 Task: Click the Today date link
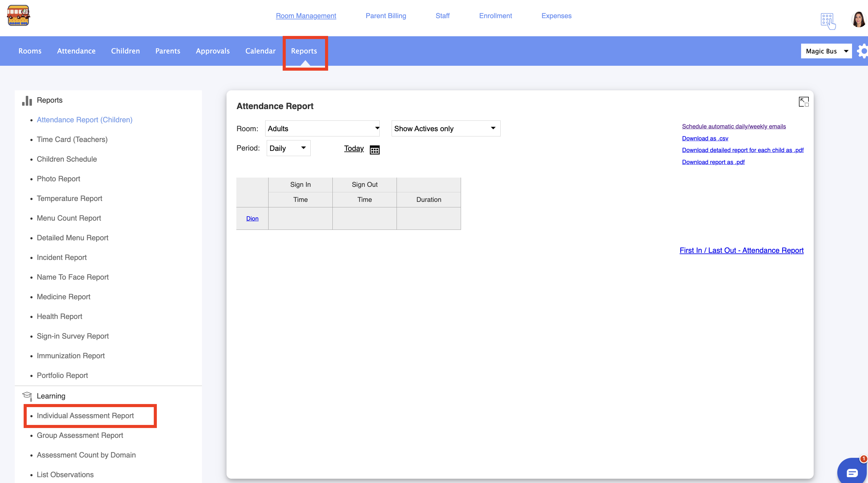point(354,148)
